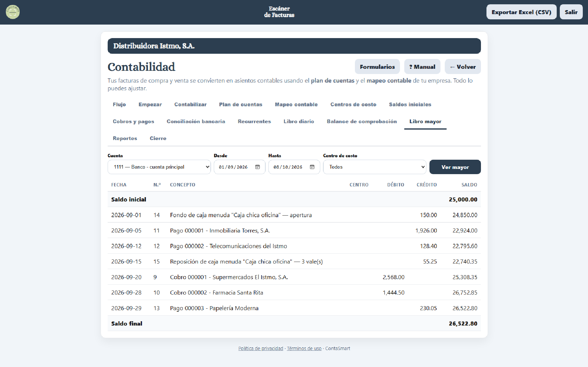Click the ContaSmart scanner logo icon
The height and width of the screenshot is (367, 588).
(x=13, y=12)
